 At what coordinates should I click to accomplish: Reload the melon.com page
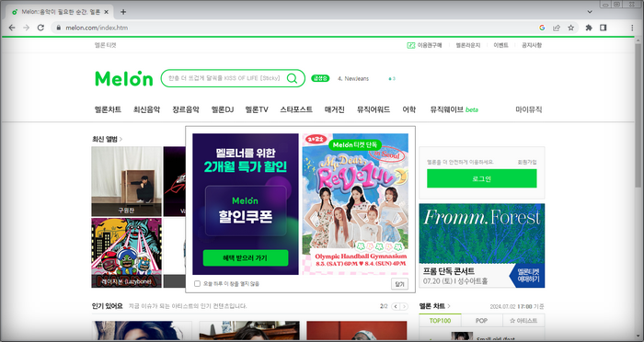[40, 28]
